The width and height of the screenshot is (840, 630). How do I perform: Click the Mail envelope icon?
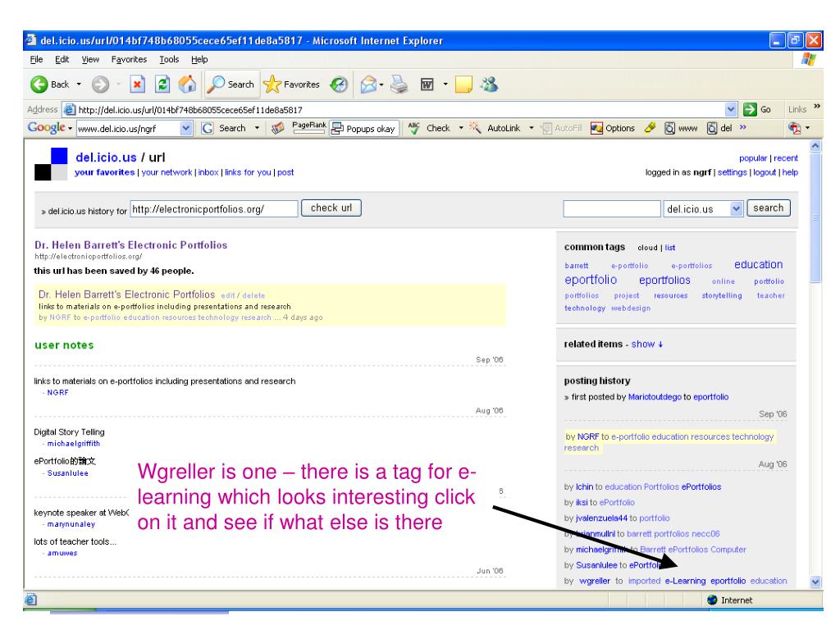[x=368, y=84]
